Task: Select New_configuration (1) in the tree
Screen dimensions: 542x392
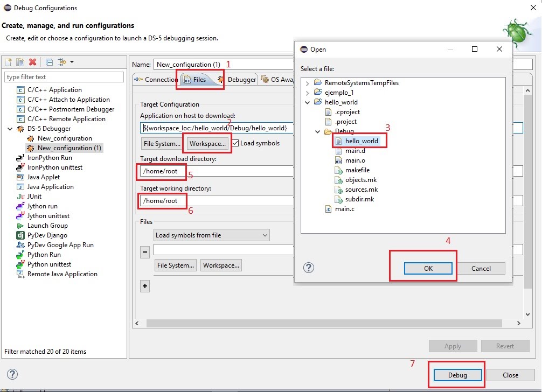Action: (x=69, y=148)
